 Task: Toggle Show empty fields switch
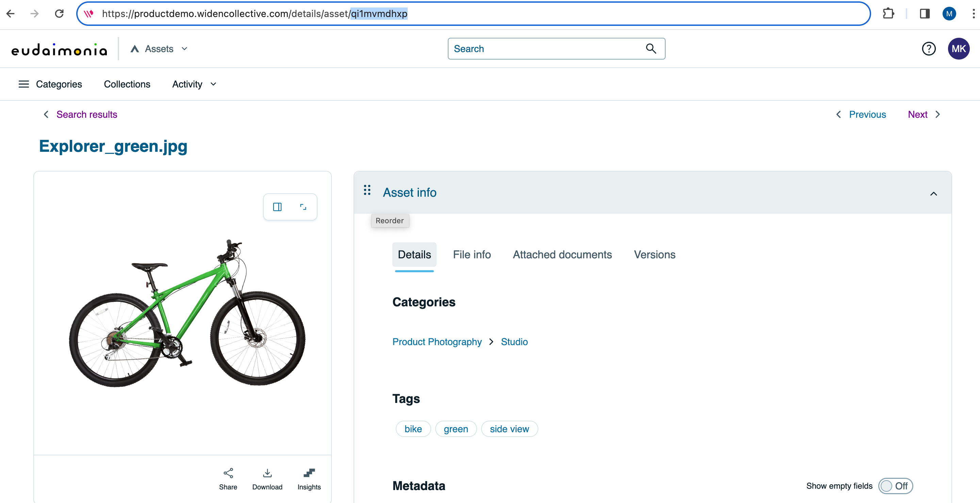point(895,486)
